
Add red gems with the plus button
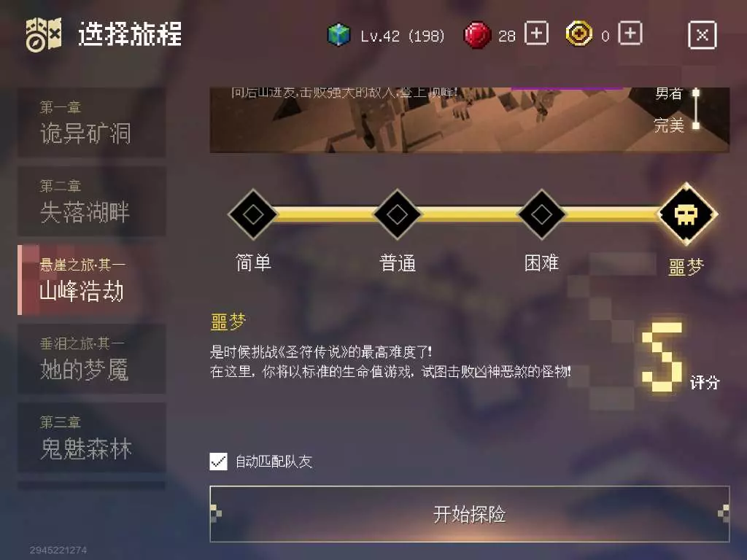[536, 34]
